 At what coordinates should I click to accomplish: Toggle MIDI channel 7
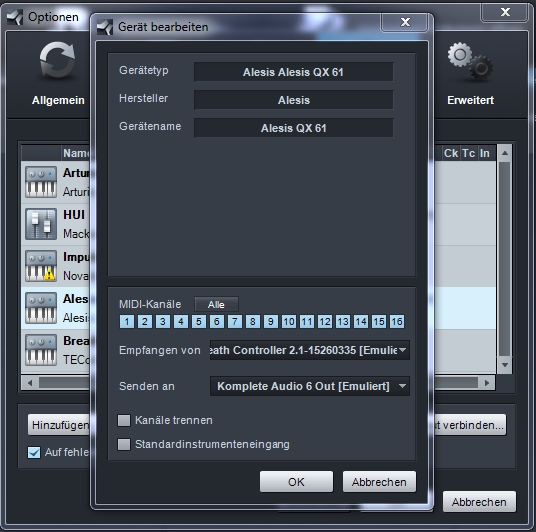coord(235,321)
